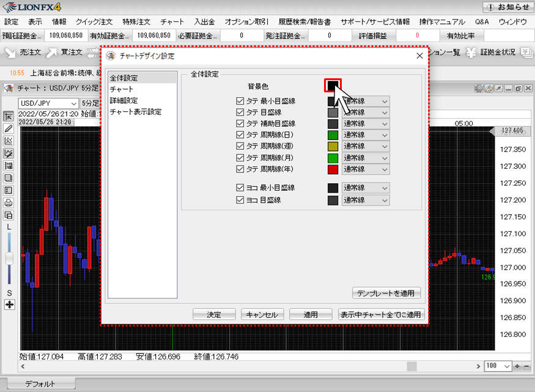Image resolution: width=535 pixels, height=392 pixels.
Task: Open line style dropdown for ヨコ 最小目盛線
Action: pos(366,188)
